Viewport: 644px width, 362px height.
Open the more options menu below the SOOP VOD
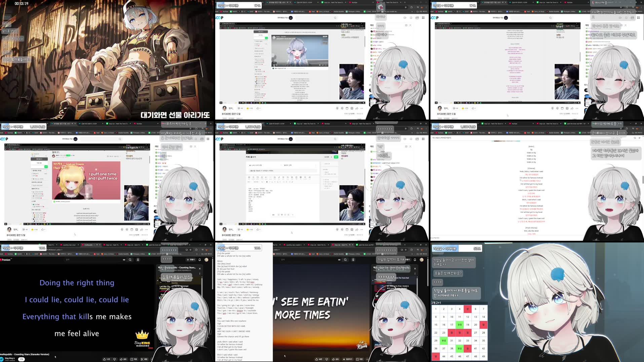tap(362, 108)
